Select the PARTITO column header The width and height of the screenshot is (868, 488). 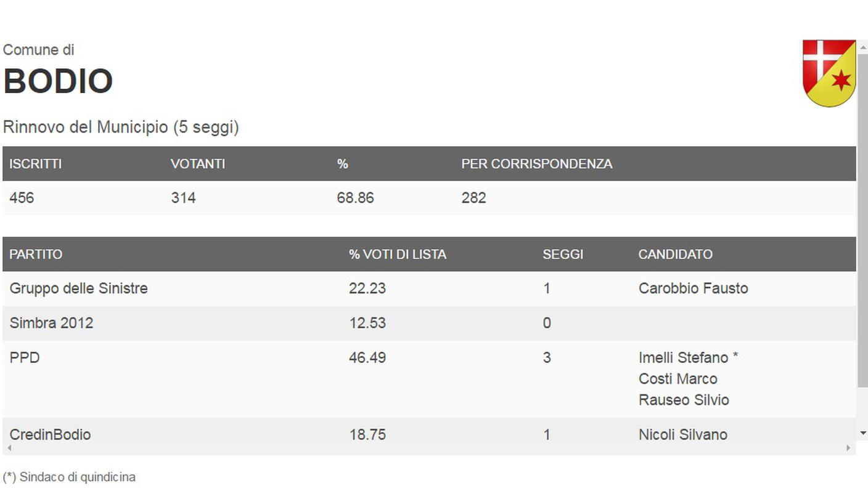(36, 254)
